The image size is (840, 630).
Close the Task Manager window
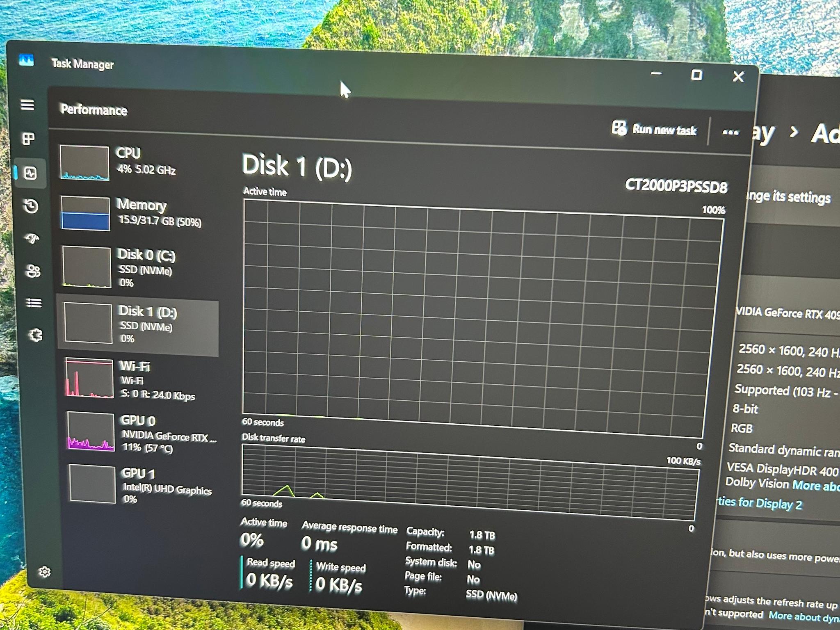click(x=738, y=76)
